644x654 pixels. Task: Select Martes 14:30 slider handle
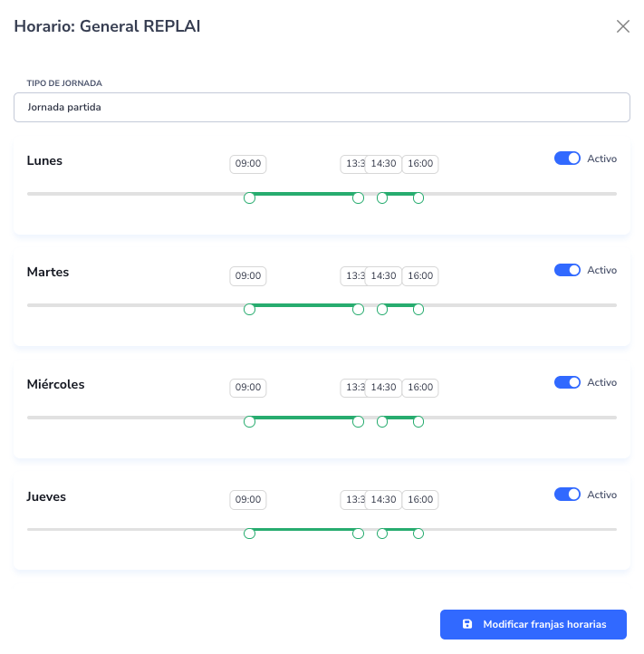click(382, 310)
